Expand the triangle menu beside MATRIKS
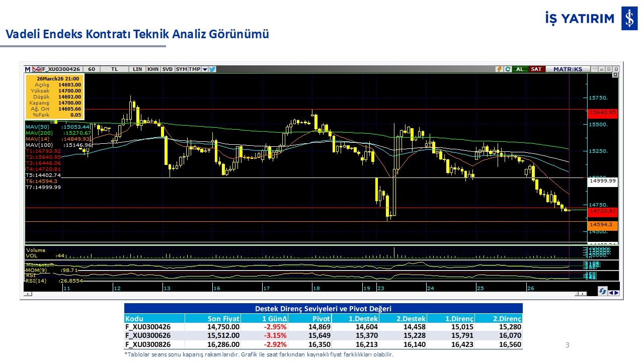This screenshot has height=362, width=644. coord(595,69)
